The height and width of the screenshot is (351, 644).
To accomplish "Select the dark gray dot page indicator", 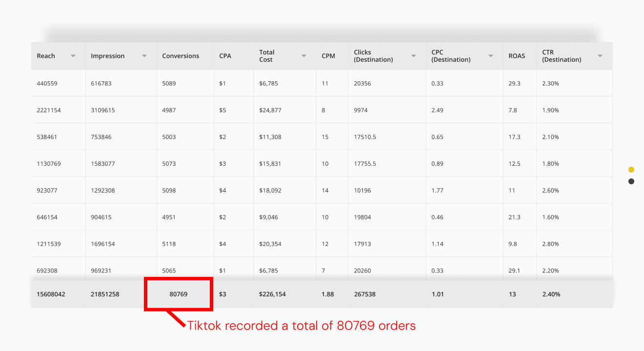I will tap(631, 181).
